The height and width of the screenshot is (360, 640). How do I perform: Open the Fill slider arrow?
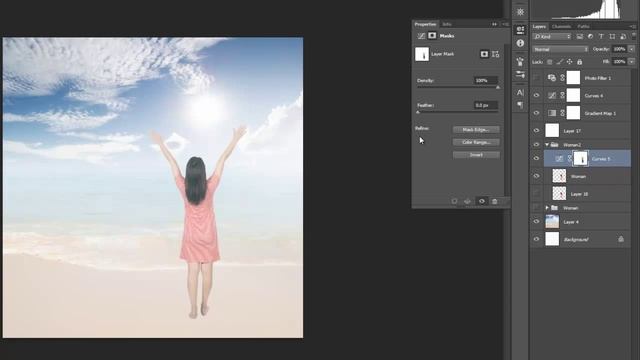[631, 62]
